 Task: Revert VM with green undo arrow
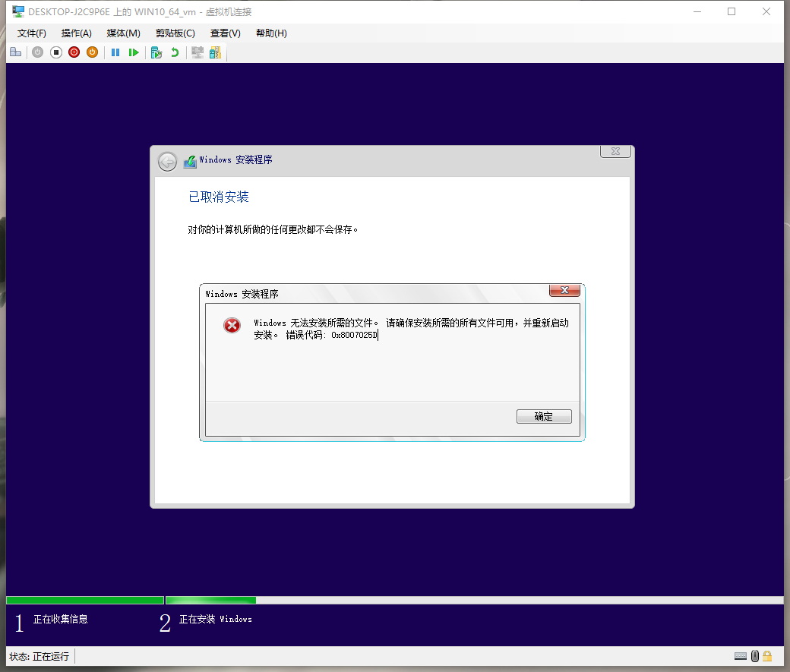[x=175, y=52]
